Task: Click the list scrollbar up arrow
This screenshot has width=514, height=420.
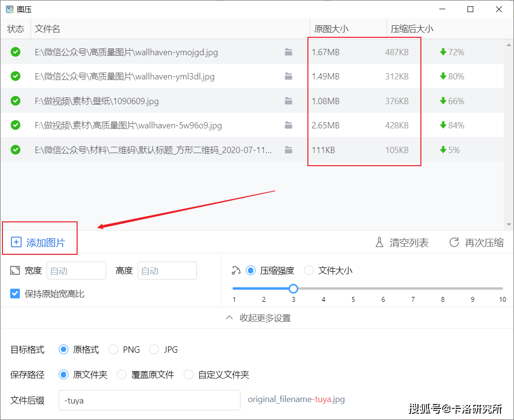Action: click(x=509, y=45)
